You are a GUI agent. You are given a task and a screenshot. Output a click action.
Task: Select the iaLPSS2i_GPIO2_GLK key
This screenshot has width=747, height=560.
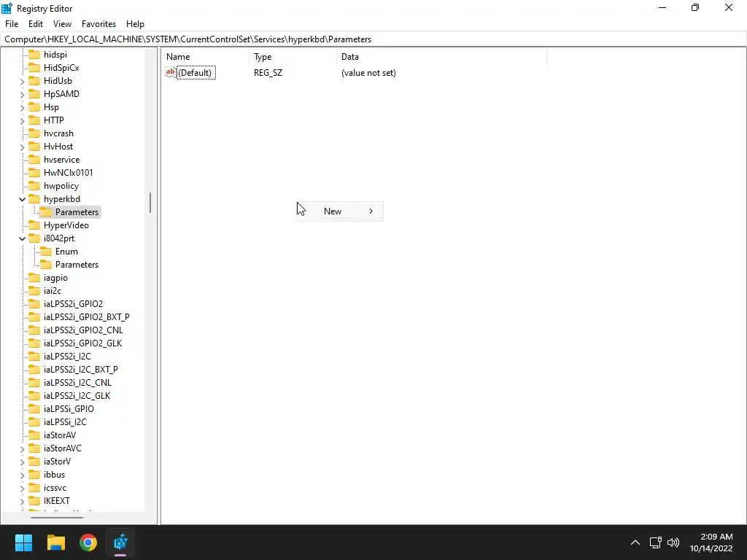click(x=83, y=343)
